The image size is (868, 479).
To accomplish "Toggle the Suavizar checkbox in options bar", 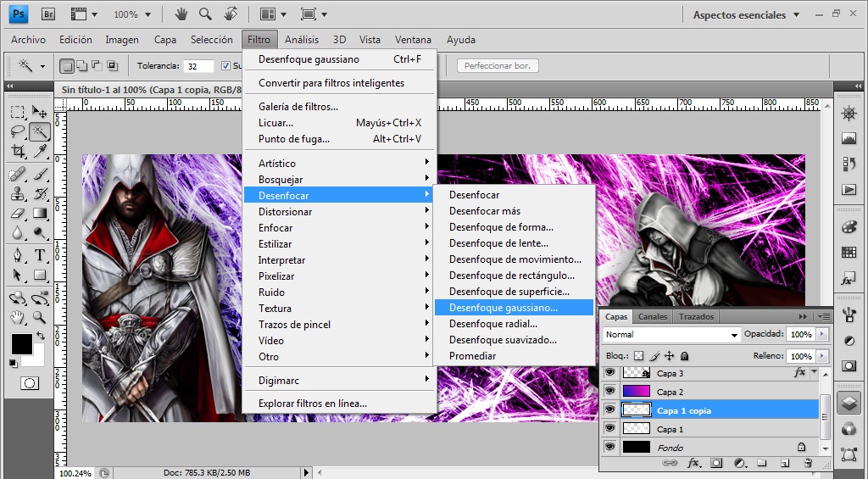I will (225, 66).
